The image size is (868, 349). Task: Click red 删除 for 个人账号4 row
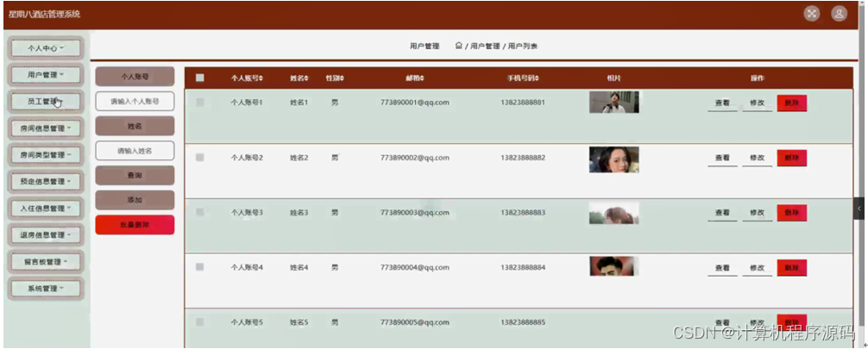(x=792, y=268)
